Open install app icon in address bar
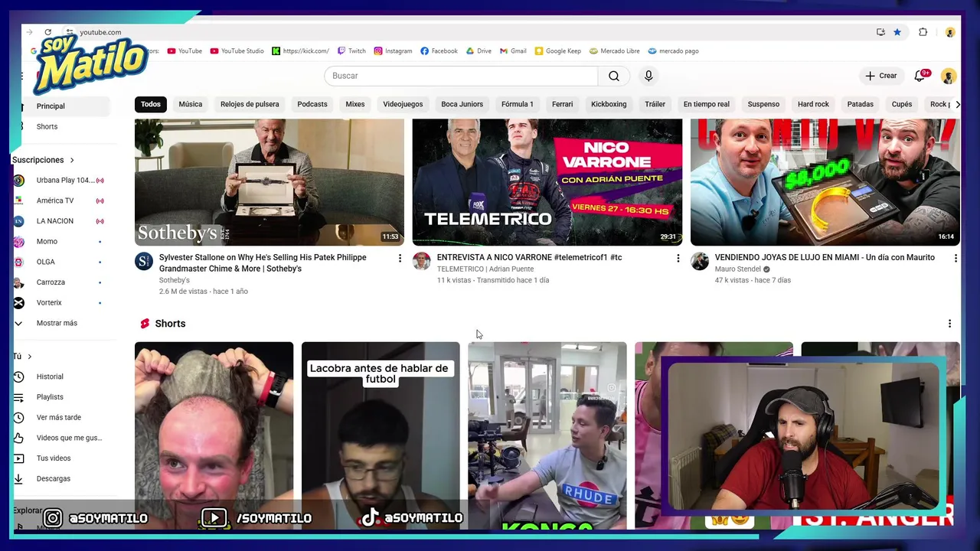 pos(880,32)
